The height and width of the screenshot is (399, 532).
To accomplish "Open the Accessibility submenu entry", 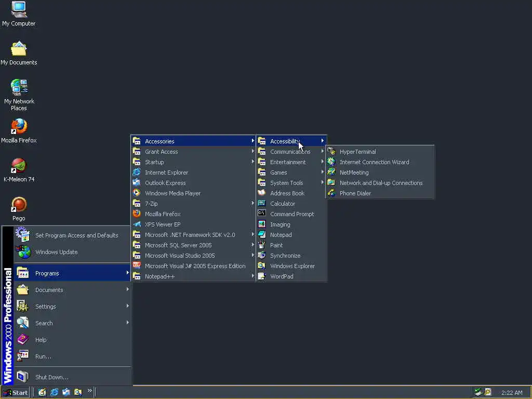I will click(x=291, y=141).
